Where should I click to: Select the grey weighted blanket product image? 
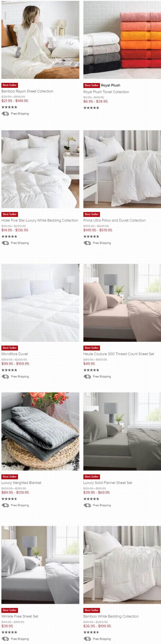coord(40,432)
